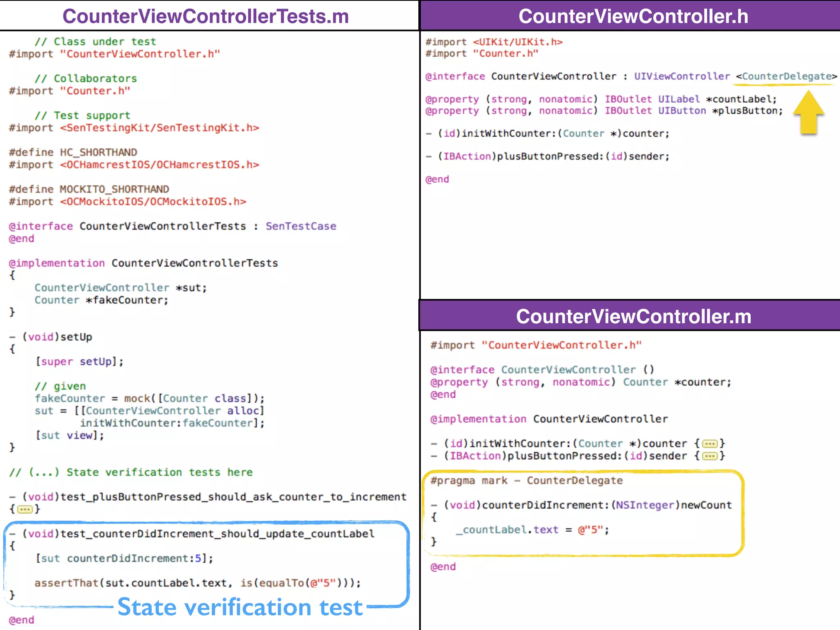Click "_countLabel.text = @"5";" line
Viewport: 840px width, 630px height.
pyautogui.click(x=533, y=530)
